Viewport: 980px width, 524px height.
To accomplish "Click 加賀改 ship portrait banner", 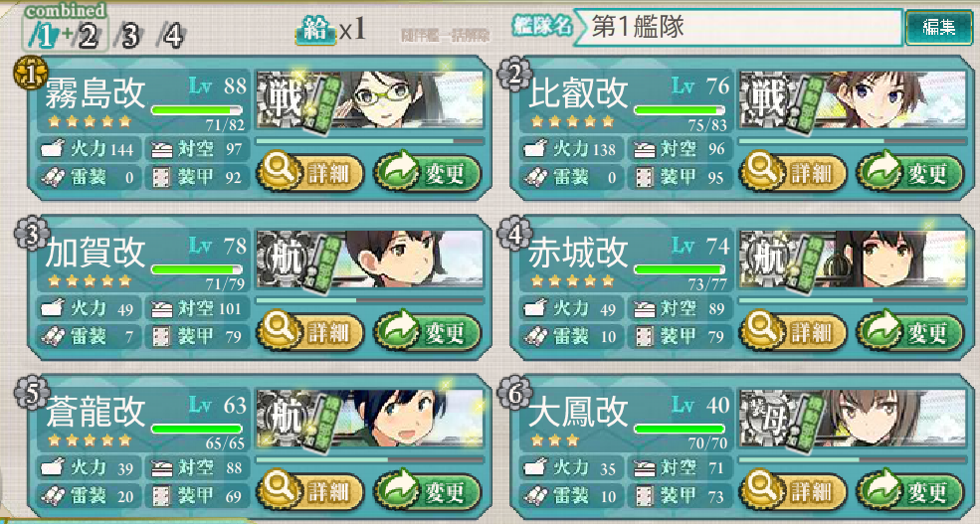I will pos(371,259).
